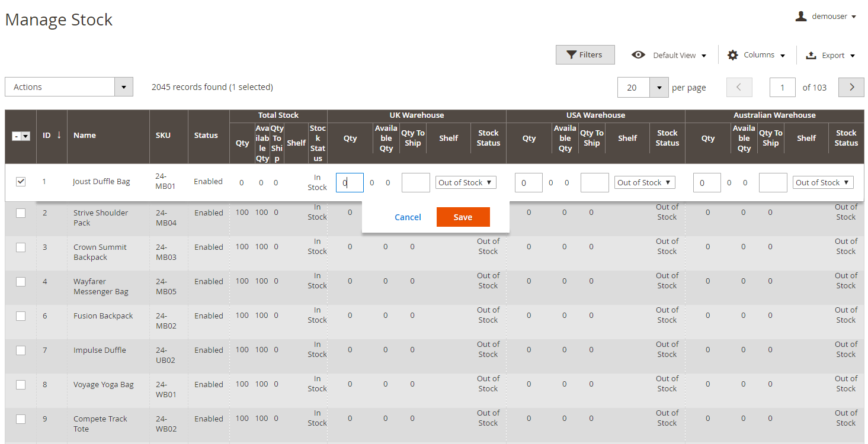Click the eye icon for Default View
868x444 pixels.
click(x=638, y=55)
